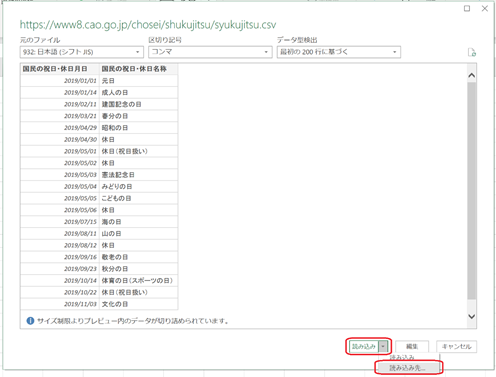496x377 pixels.
Task: Click the cell 元日
Action: 138,81
